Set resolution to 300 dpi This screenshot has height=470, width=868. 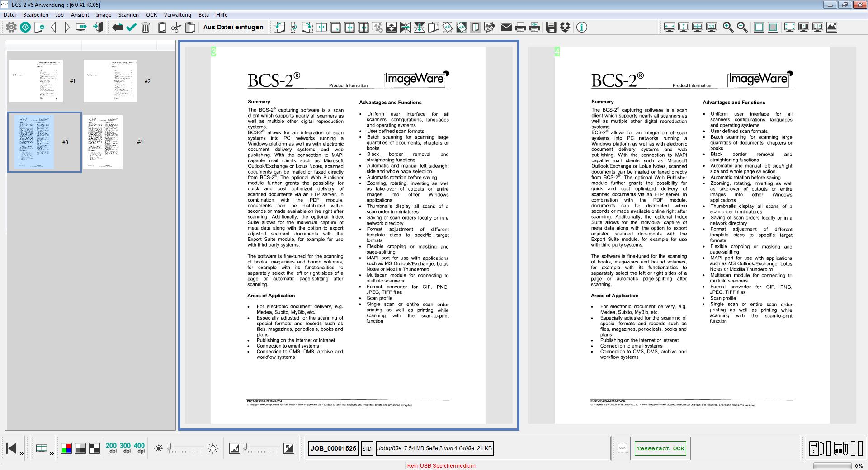(125, 448)
